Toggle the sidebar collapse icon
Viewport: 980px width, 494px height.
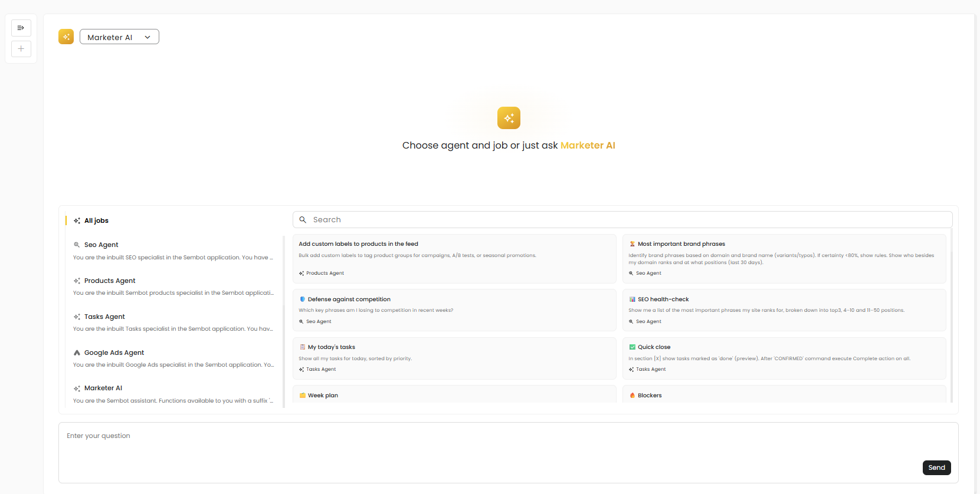pos(21,28)
